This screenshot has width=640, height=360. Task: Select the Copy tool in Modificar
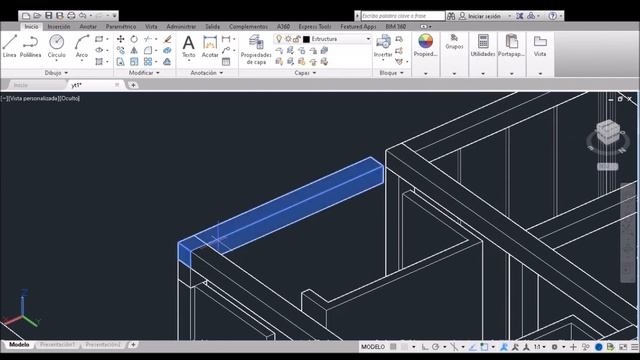pyautogui.click(x=120, y=51)
